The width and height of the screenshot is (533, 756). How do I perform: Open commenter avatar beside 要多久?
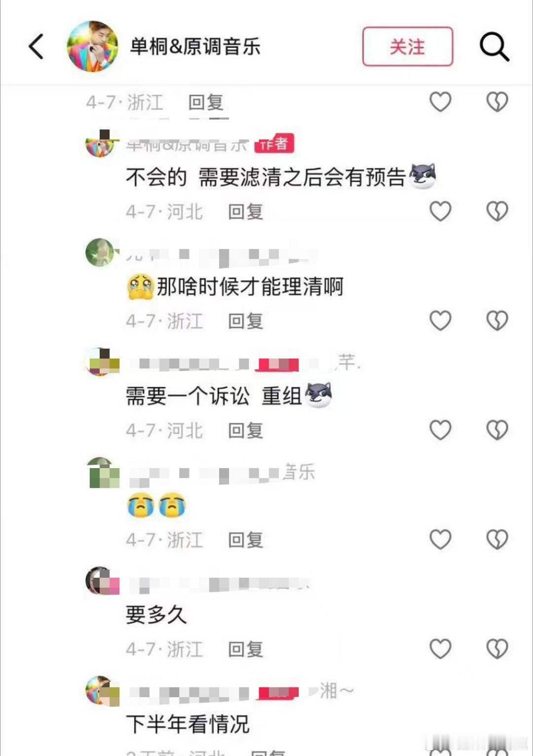[102, 581]
